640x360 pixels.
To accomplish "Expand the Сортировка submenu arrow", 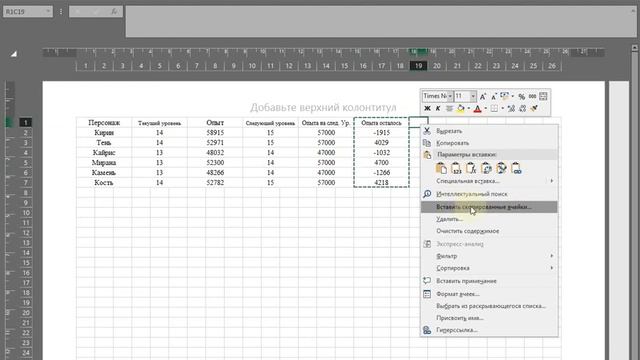I will 551,268.
